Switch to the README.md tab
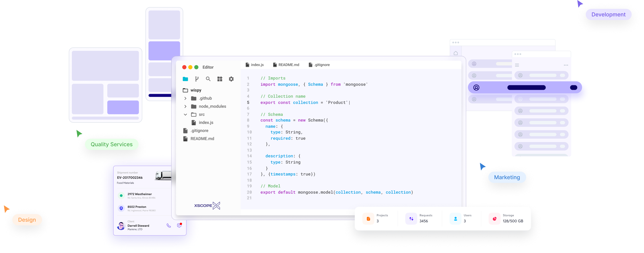Image resolution: width=644 pixels, height=253 pixels. (x=286, y=65)
